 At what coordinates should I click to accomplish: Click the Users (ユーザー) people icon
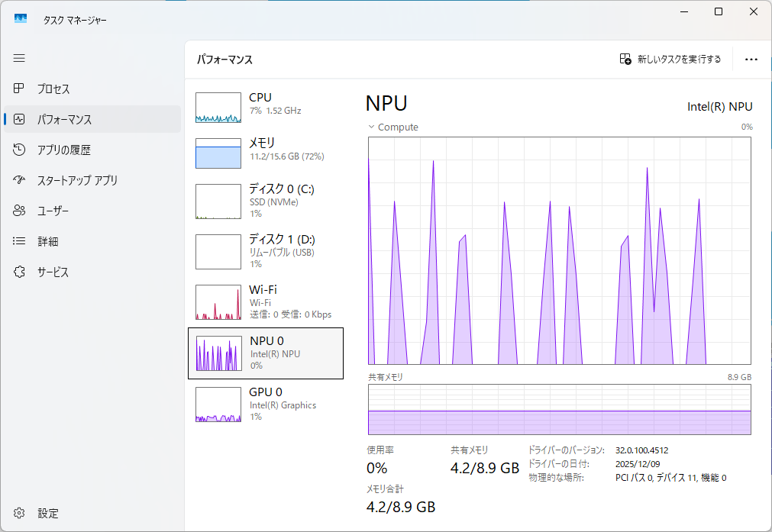click(x=19, y=211)
